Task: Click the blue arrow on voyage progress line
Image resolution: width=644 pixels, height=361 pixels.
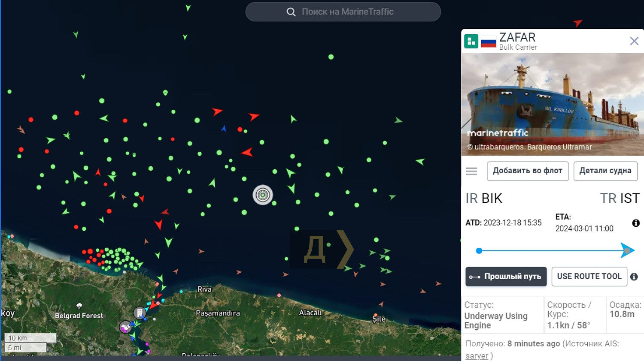Action: coord(627,250)
